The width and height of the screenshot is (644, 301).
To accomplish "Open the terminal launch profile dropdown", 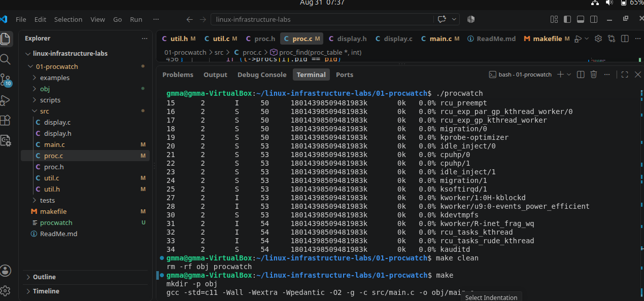I will (569, 74).
